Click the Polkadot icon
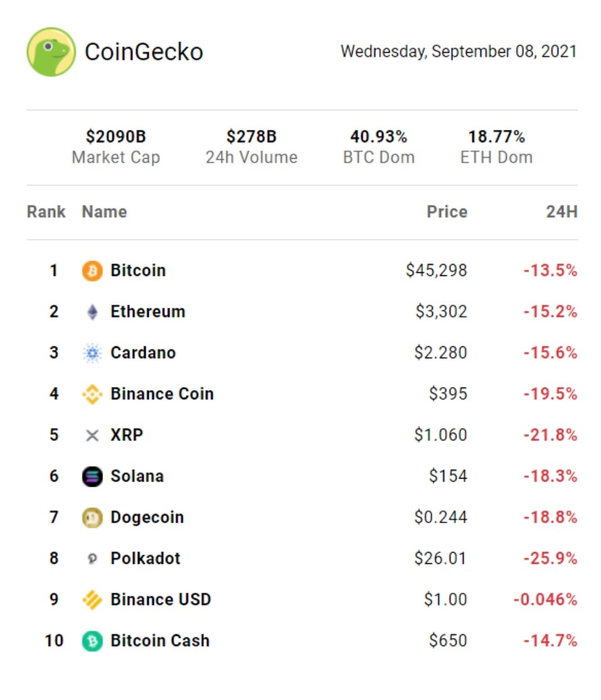 (x=92, y=558)
